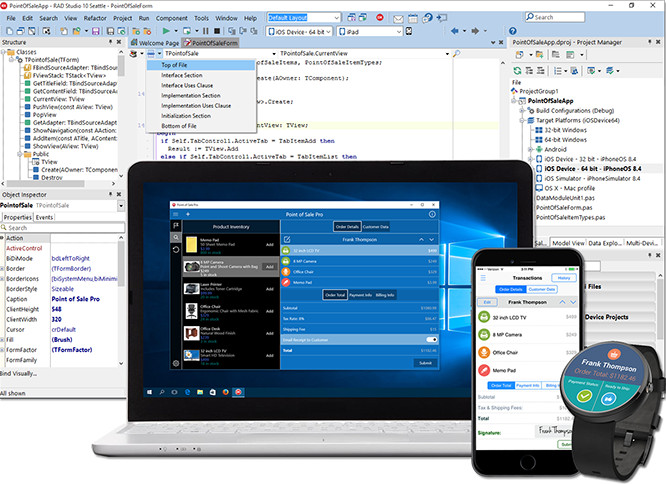Open the Model View tab

tap(568, 243)
